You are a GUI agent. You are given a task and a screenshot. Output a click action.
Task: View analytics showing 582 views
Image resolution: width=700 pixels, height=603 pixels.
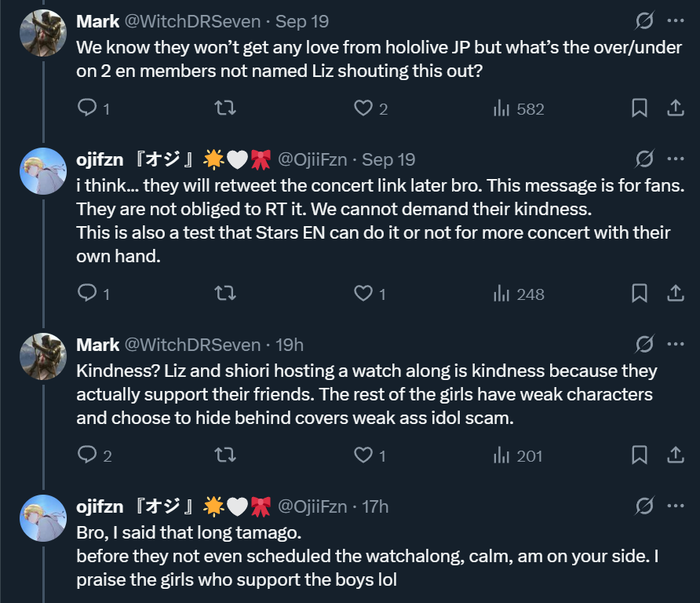[x=519, y=109]
